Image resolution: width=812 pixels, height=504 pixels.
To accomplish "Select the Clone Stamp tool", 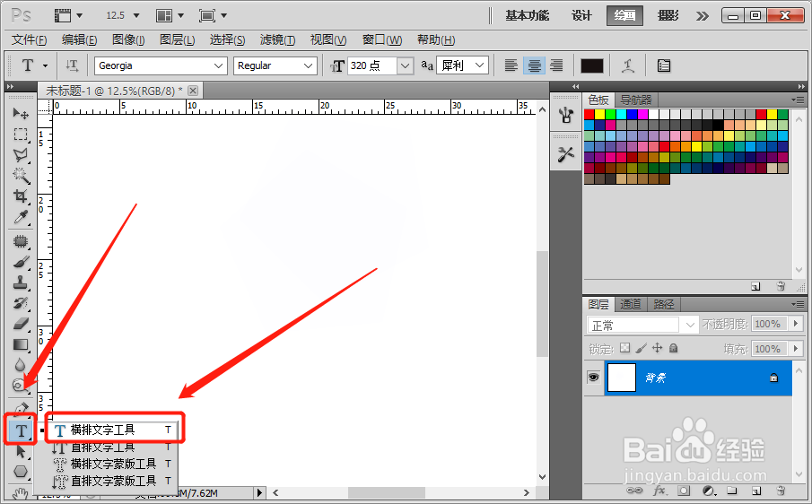I will 21,282.
